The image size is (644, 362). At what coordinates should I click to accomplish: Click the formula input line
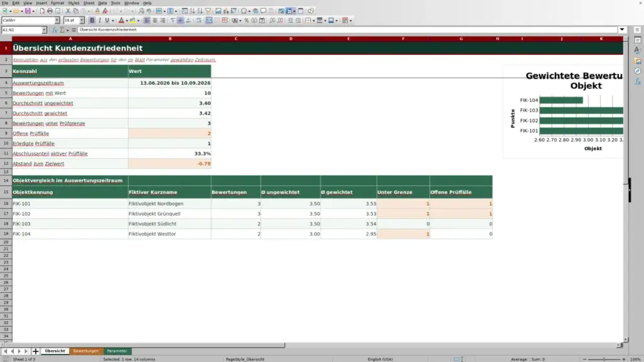(x=347, y=30)
